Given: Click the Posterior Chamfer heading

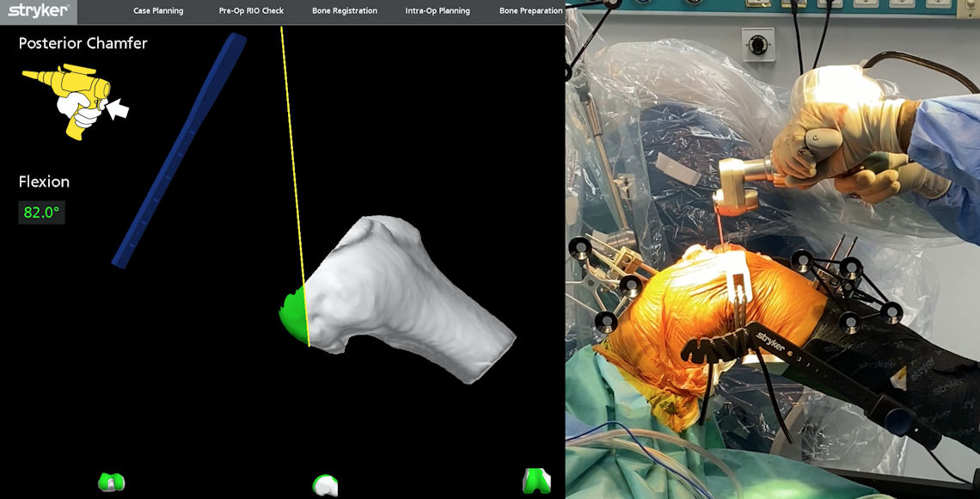Looking at the screenshot, I should pos(83,43).
